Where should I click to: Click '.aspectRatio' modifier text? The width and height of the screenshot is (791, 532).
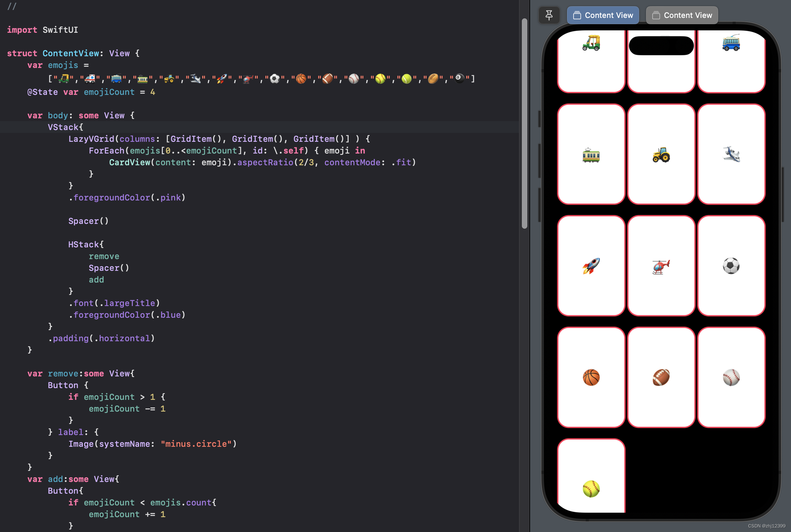(x=263, y=162)
